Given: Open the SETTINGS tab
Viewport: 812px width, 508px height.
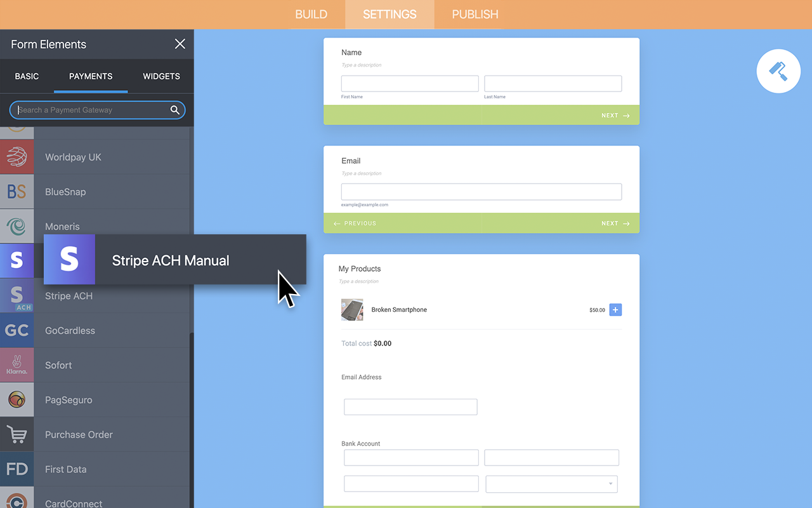Looking at the screenshot, I should click(x=389, y=14).
